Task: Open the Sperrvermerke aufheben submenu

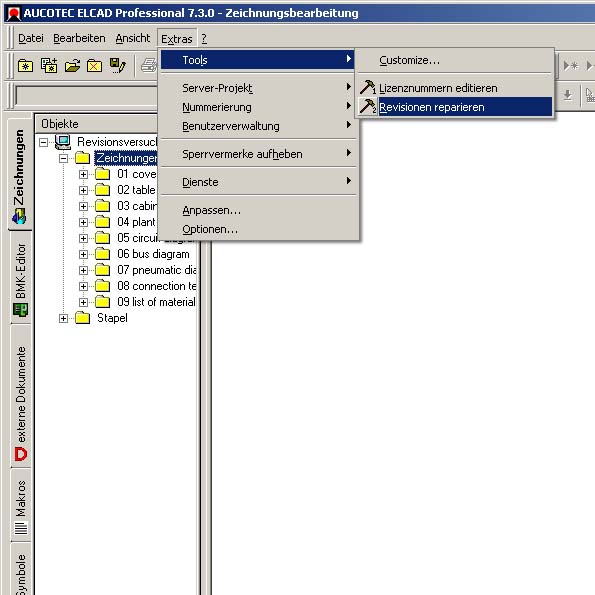Action: click(x=257, y=154)
